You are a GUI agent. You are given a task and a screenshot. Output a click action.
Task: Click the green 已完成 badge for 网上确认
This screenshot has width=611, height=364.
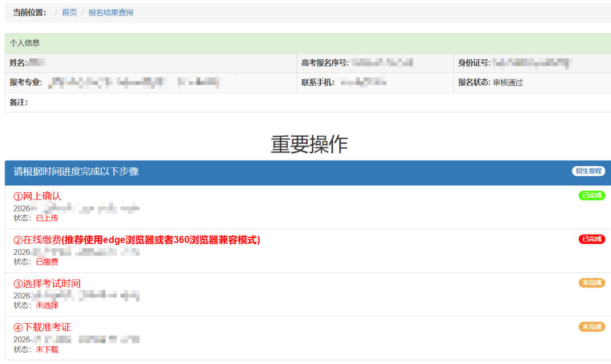click(591, 196)
